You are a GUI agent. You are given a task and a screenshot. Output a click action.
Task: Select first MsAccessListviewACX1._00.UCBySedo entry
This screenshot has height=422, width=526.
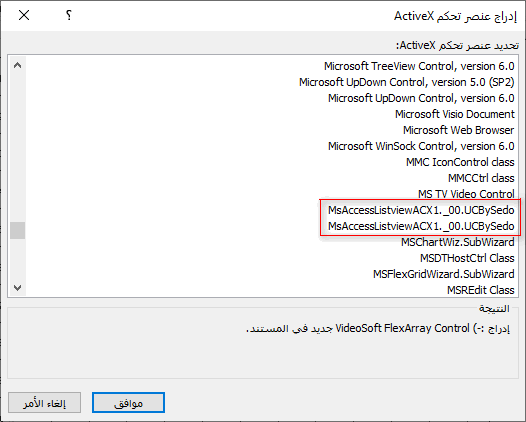click(421, 210)
